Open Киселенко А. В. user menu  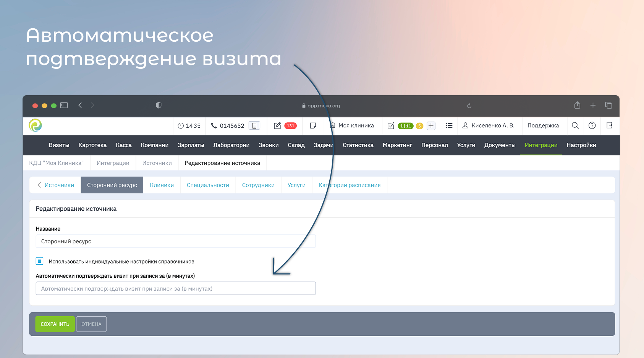[x=489, y=125]
